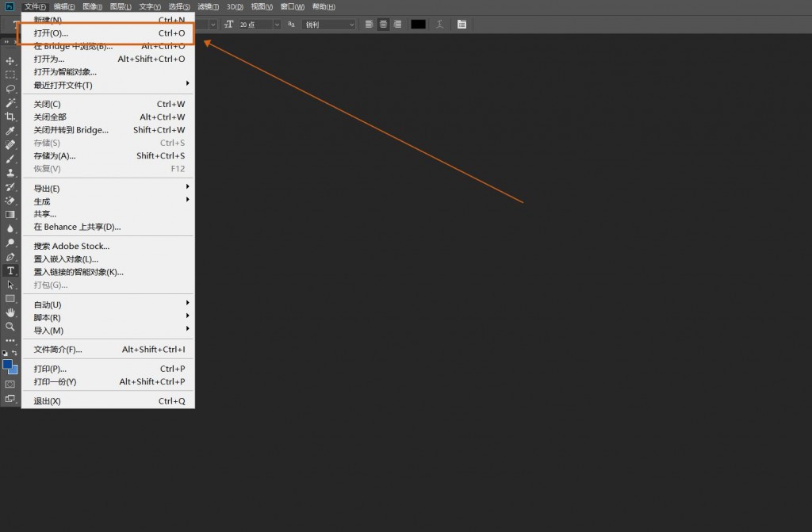
Task: Open the text color black swatch
Action: (418, 25)
